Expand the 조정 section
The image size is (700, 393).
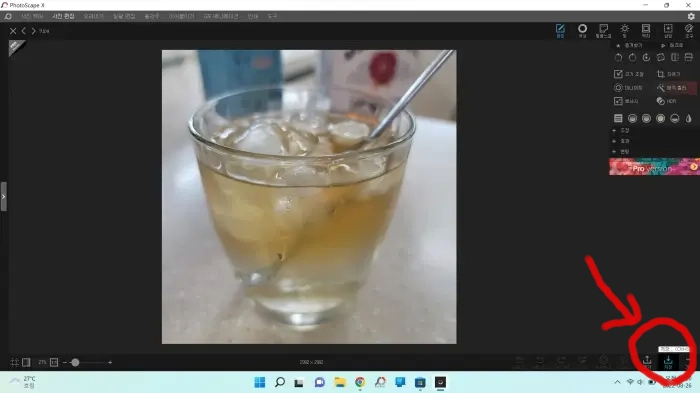[x=621, y=130]
